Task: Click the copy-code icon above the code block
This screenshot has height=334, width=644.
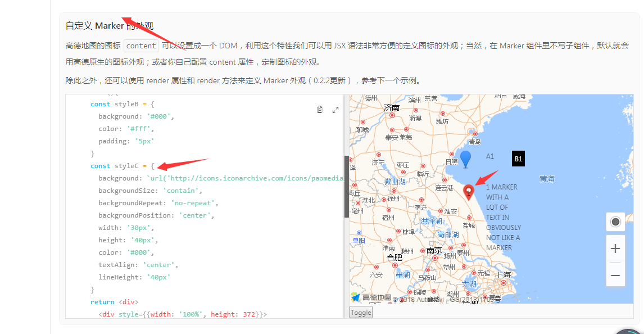Action: [319, 109]
